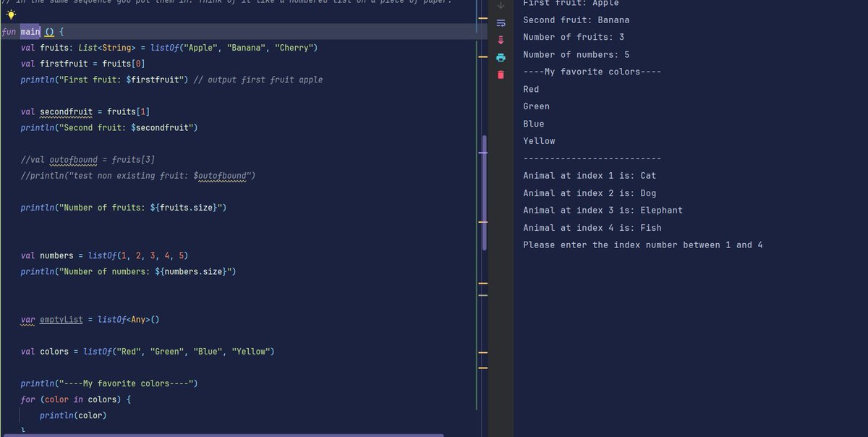Click the "Yellow" string in colors list
Image resolution: width=868 pixels, height=437 pixels.
click(x=250, y=351)
